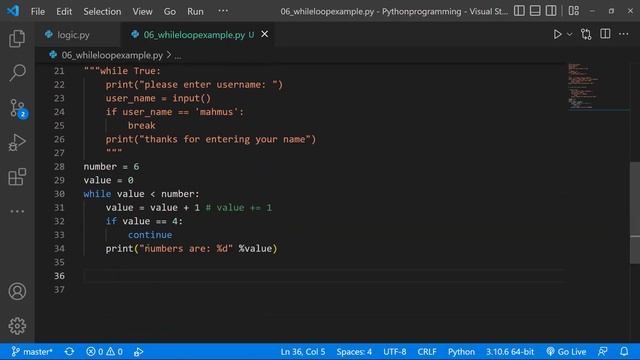Screen dimensions: 640x360
Task: Open the View menu
Action: 142,11
